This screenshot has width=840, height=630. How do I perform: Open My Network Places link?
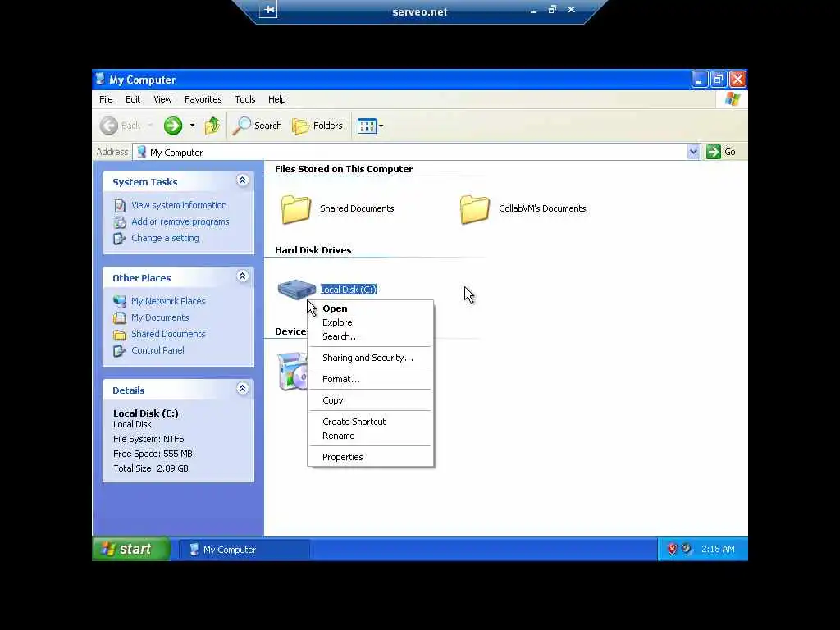(168, 301)
